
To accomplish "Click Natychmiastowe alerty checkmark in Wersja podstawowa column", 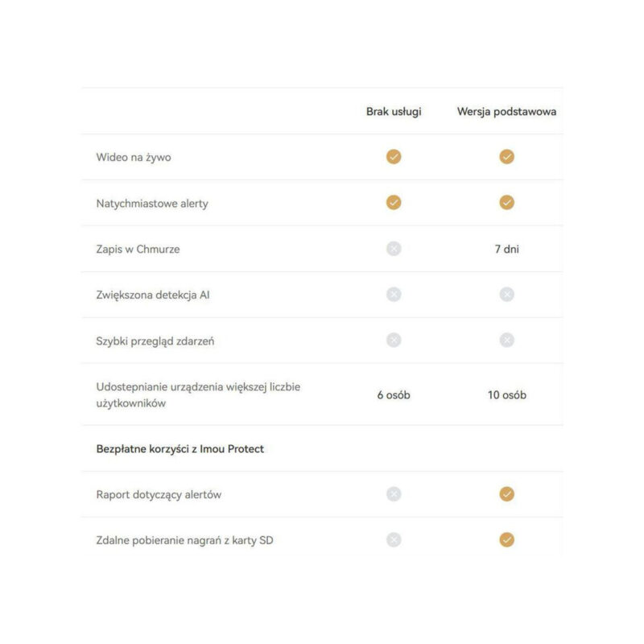I will point(506,203).
